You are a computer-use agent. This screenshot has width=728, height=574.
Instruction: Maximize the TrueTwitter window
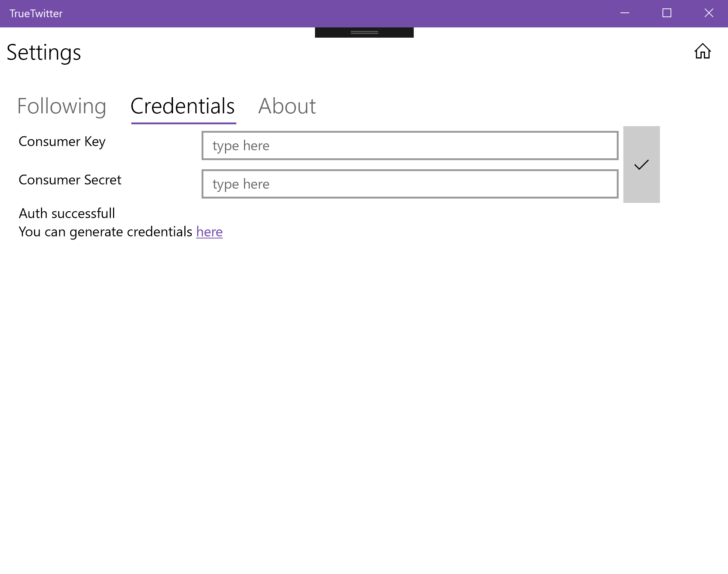667,13
